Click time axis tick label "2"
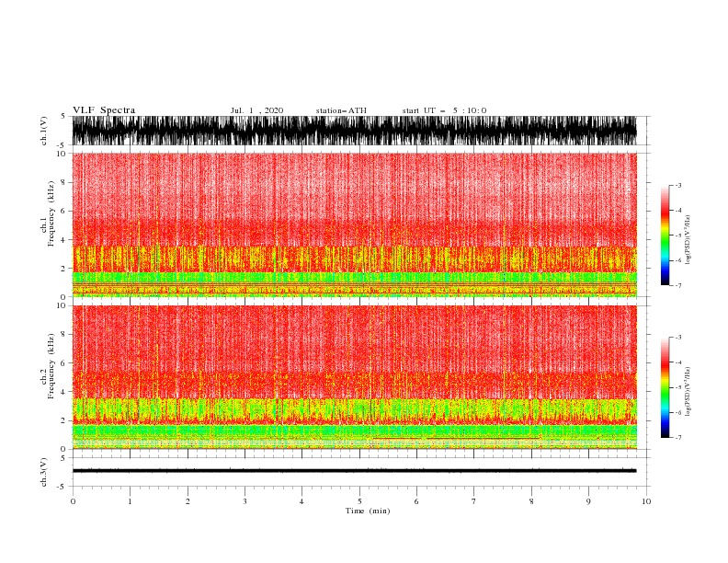The width and height of the screenshot is (728, 563). pyautogui.click(x=188, y=501)
